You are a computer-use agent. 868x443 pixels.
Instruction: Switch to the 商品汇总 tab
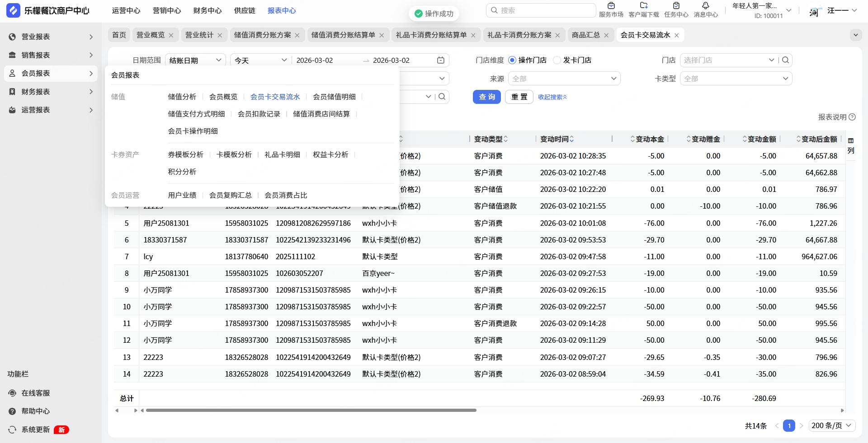(585, 35)
